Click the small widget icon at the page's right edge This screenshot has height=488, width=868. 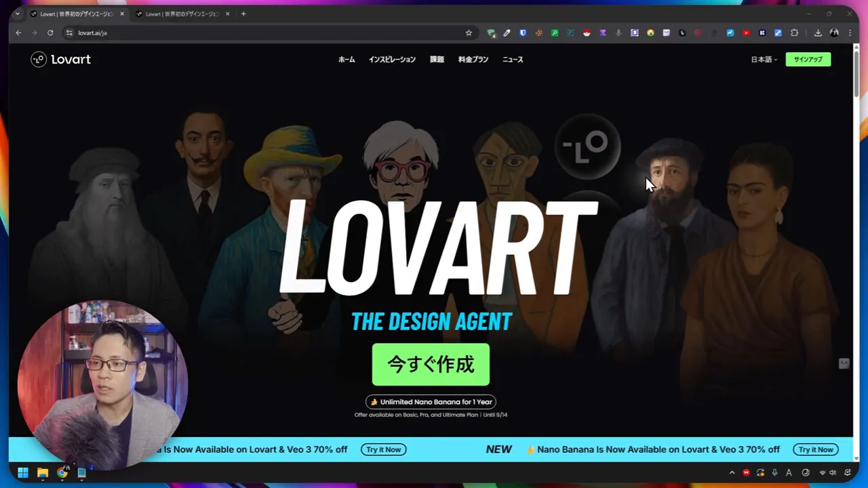844,363
